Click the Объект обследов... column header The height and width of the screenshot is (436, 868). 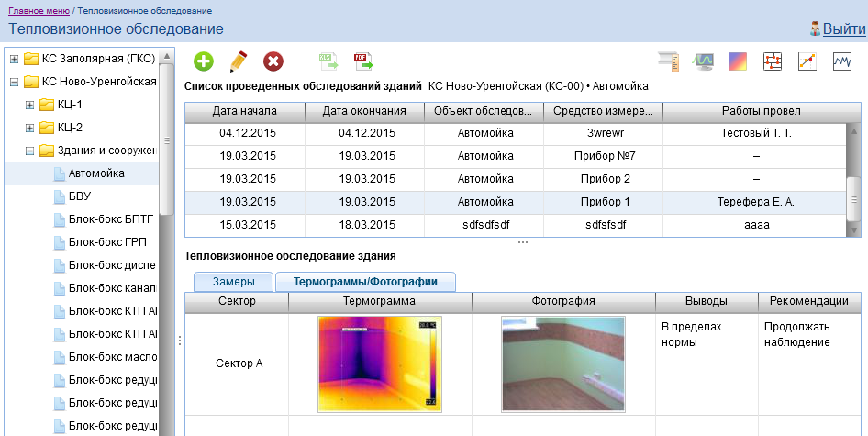coord(484,111)
